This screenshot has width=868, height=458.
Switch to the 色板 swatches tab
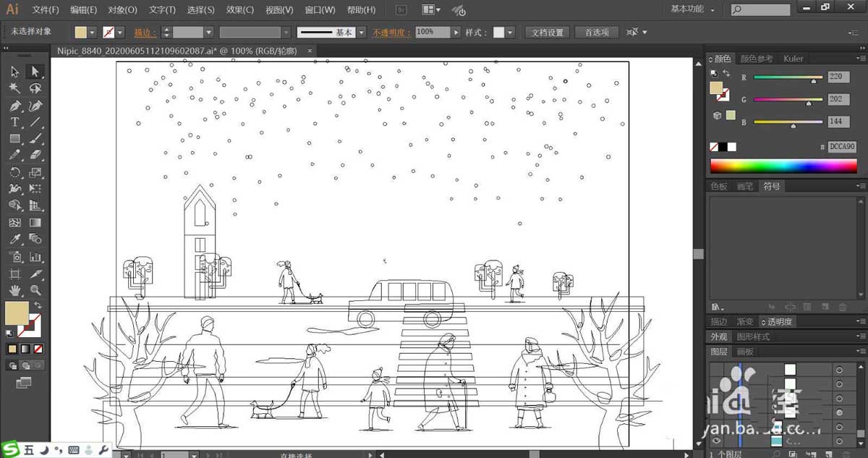click(x=719, y=187)
